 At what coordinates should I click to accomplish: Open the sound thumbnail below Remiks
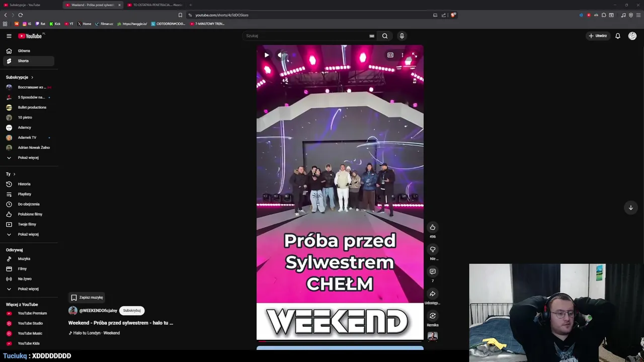433,336
